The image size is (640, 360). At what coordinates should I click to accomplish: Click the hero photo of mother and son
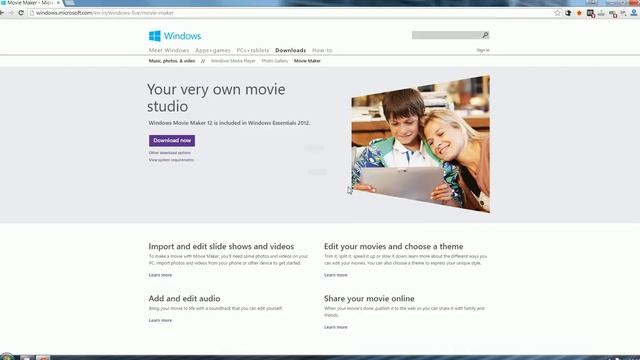tap(420, 144)
